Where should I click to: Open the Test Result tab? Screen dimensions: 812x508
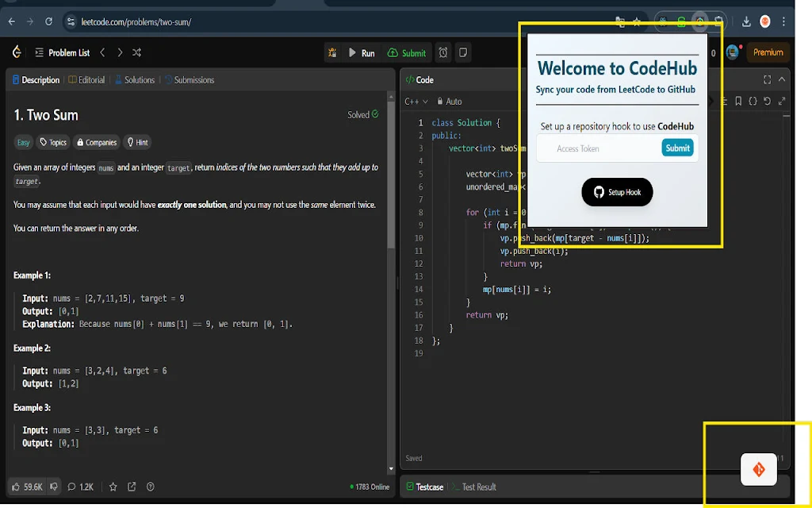(474, 487)
